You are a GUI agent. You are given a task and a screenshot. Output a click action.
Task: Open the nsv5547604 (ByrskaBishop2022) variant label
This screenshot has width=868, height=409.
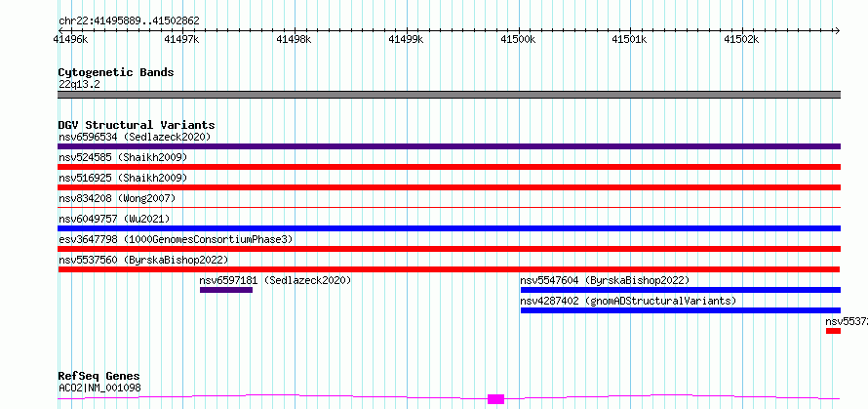coord(605,280)
